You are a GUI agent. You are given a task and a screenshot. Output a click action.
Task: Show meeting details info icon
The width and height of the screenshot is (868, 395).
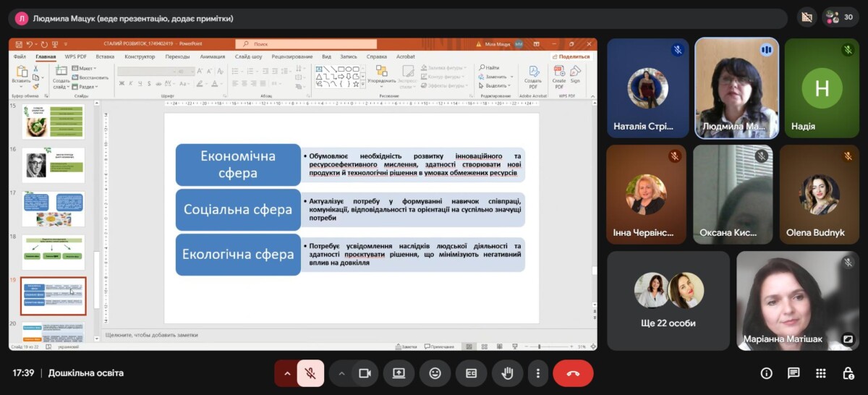[766, 373]
